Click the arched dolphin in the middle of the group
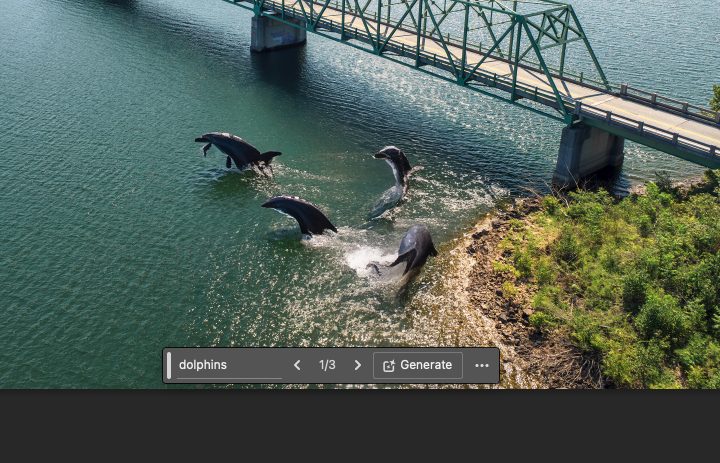 pyautogui.click(x=300, y=213)
